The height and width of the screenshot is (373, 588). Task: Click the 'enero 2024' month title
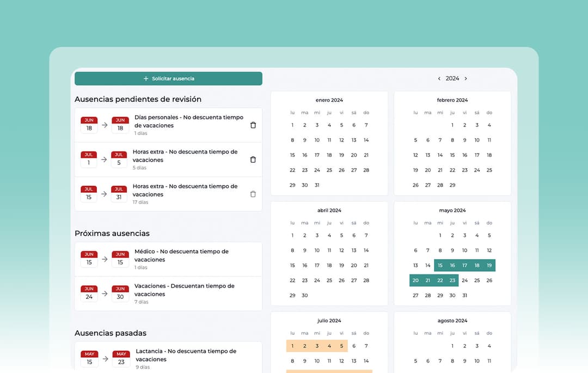pyautogui.click(x=329, y=100)
